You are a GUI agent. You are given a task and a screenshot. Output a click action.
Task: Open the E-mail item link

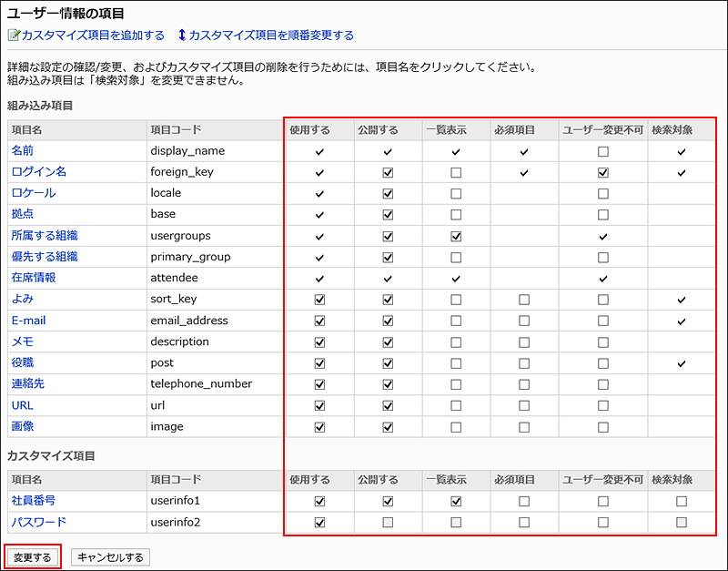(28, 321)
